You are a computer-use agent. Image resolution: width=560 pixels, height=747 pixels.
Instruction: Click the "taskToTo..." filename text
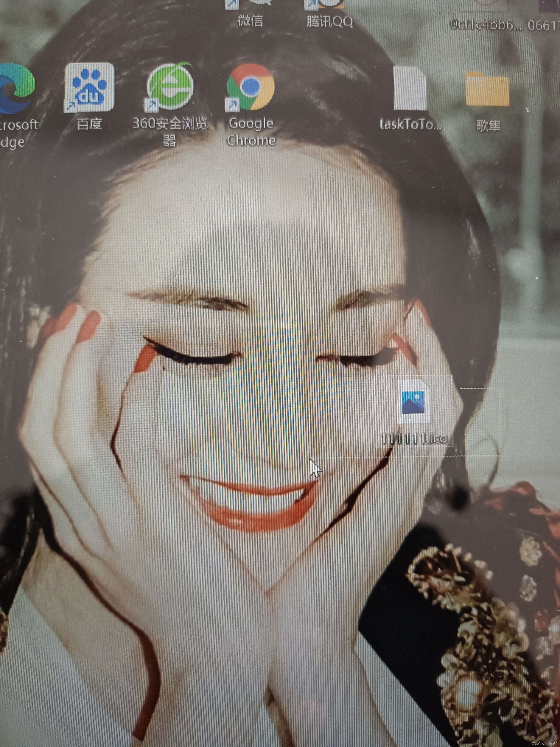410,124
